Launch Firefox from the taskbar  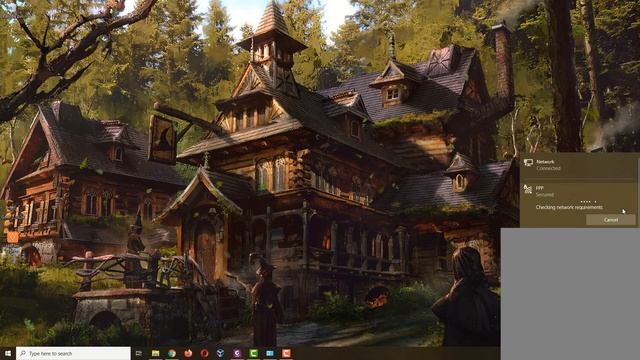188,353
